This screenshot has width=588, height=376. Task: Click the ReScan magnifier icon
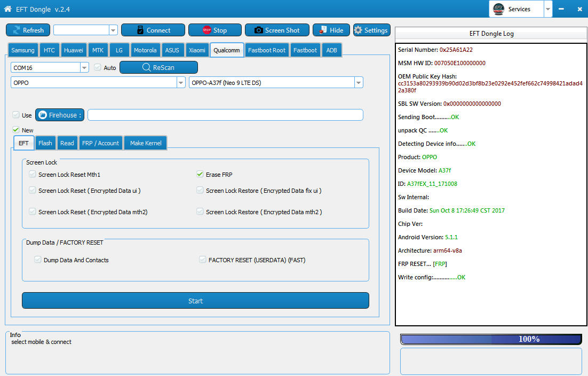tap(146, 67)
